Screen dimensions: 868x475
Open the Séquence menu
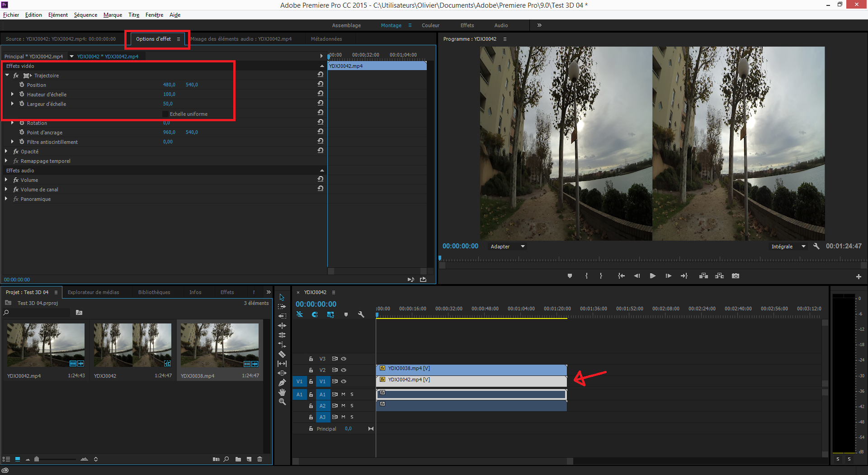click(85, 15)
